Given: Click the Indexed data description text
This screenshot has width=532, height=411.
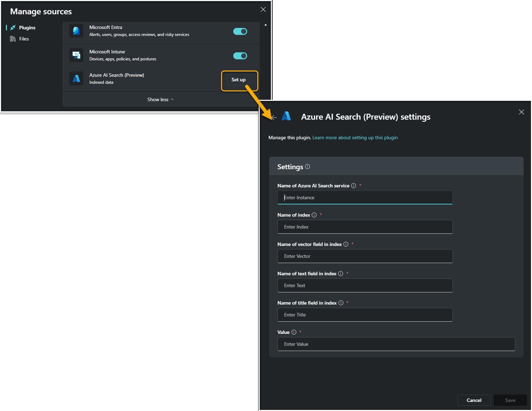Looking at the screenshot, I should point(101,82).
